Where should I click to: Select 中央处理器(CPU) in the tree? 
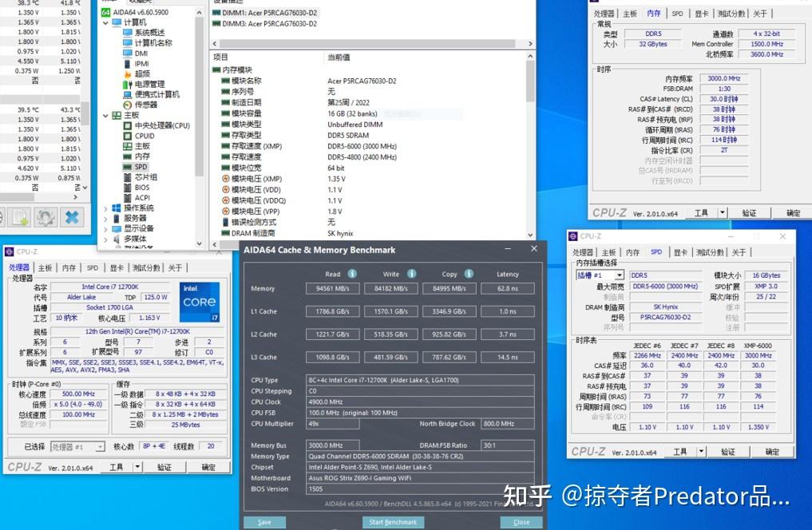[156, 125]
